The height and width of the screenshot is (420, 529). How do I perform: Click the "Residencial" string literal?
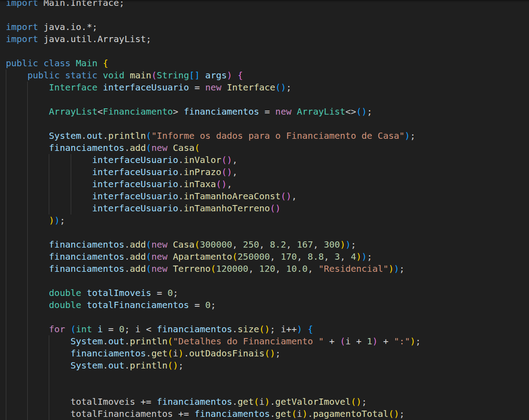pos(353,269)
